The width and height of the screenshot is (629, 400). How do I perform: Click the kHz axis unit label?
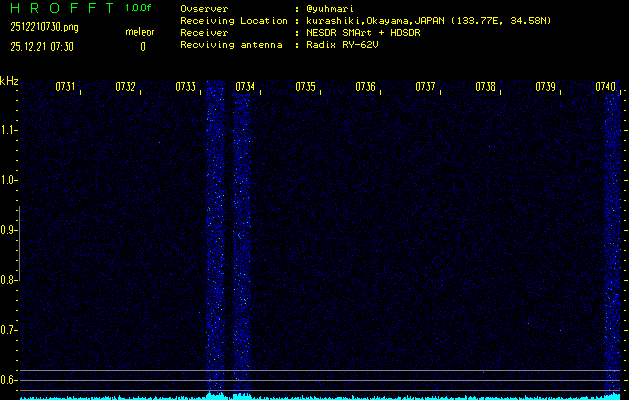coord(9,81)
